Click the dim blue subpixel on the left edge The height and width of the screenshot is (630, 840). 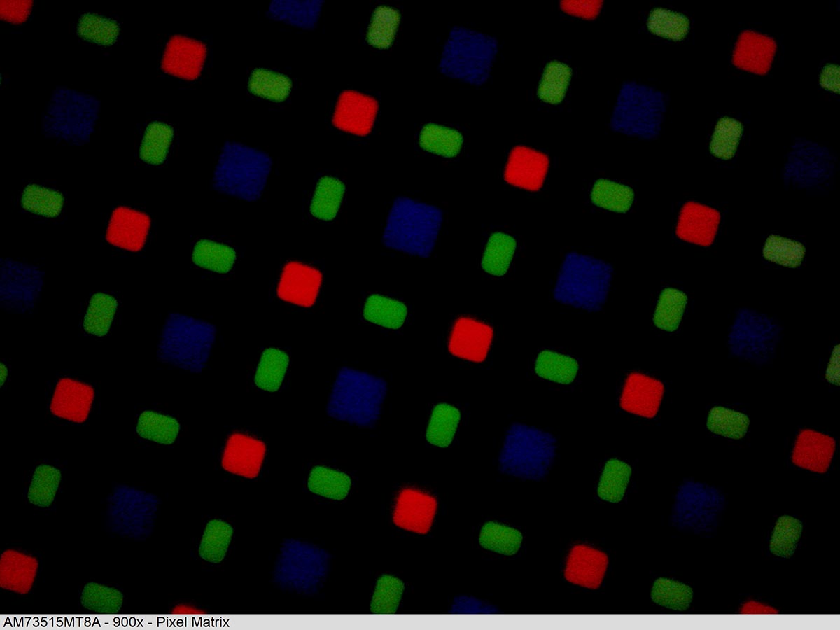[x=18, y=284]
